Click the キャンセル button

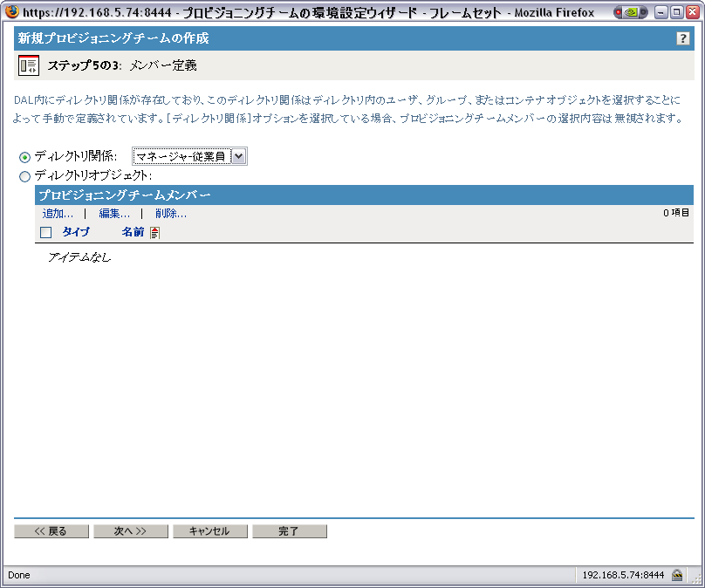click(x=210, y=531)
